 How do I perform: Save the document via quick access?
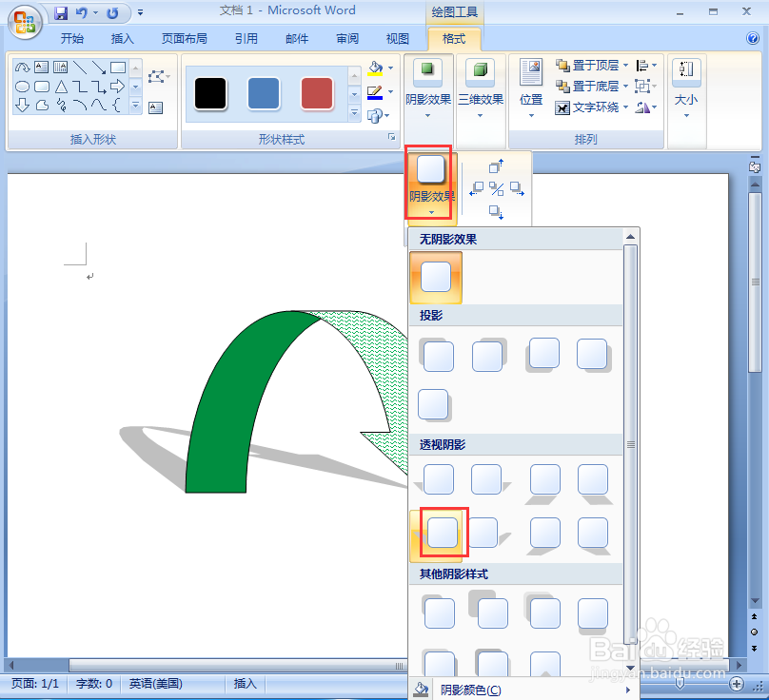click(x=61, y=13)
